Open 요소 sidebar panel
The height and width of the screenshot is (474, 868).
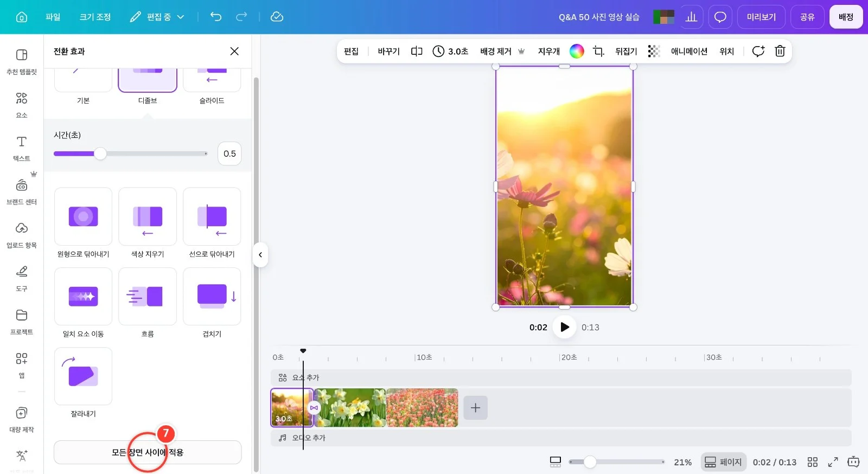[x=22, y=105]
